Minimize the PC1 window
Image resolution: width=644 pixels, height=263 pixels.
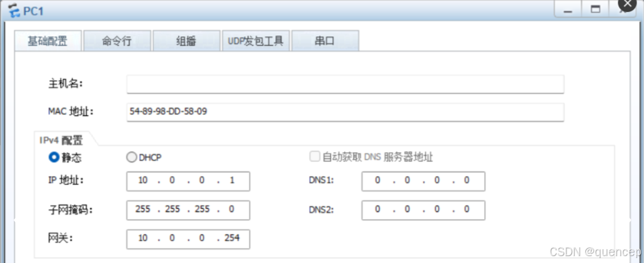(568, 9)
